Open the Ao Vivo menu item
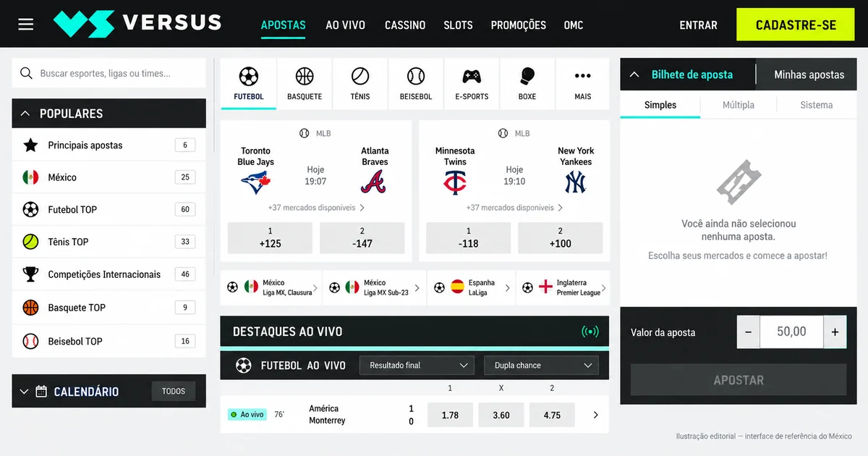The height and width of the screenshot is (456, 868). tap(345, 25)
